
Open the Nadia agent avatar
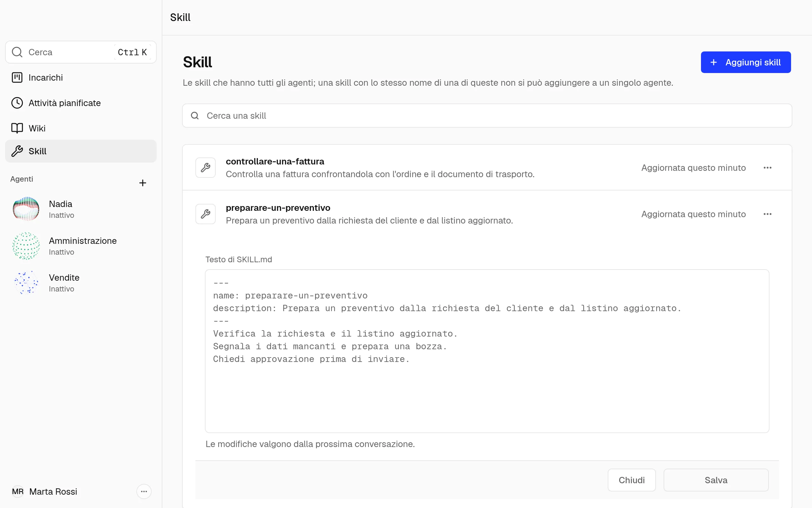(26, 209)
